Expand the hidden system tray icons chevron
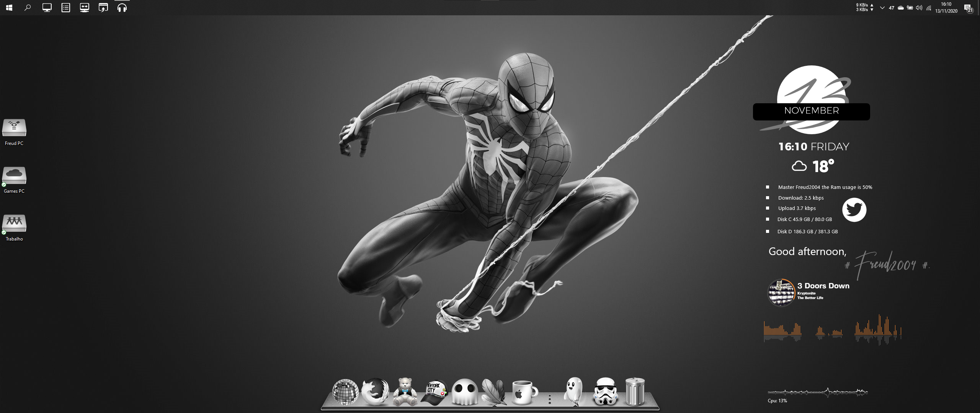Image resolution: width=980 pixels, height=413 pixels. point(882,8)
